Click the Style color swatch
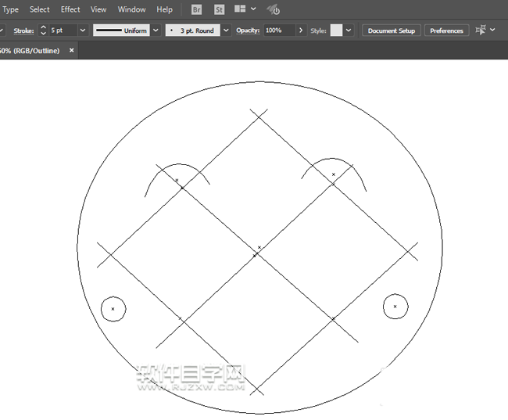508x420 pixels. (336, 31)
